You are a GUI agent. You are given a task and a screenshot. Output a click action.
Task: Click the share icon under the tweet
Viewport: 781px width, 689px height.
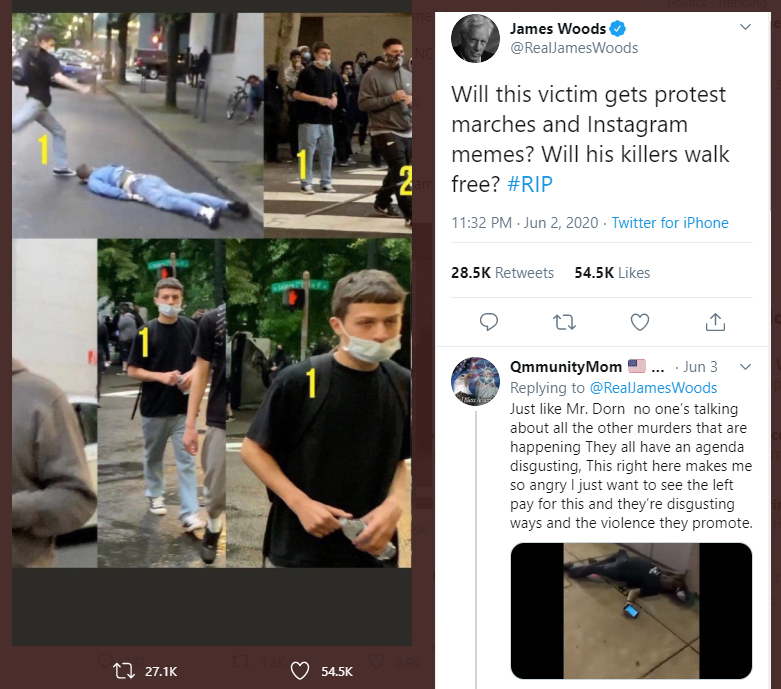(715, 321)
